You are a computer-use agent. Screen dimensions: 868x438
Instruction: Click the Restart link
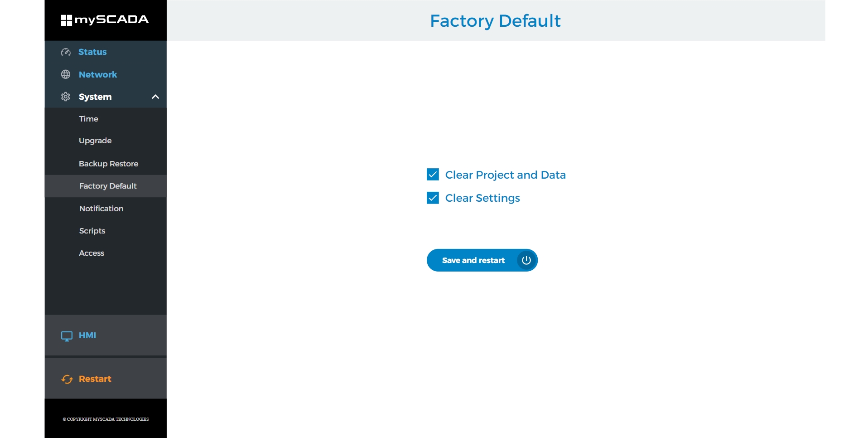pos(95,379)
